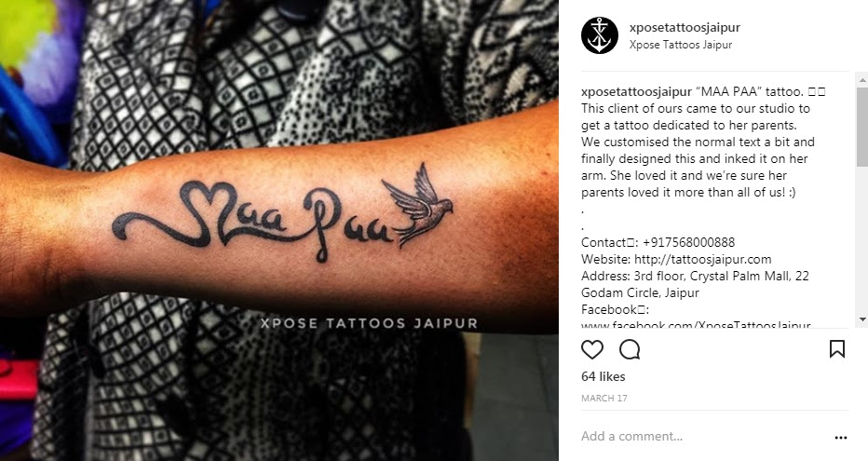The height and width of the screenshot is (461, 868).
Task: Click the XPOSE TATTOOS JAIPUR watermark text
Action: coord(369,323)
